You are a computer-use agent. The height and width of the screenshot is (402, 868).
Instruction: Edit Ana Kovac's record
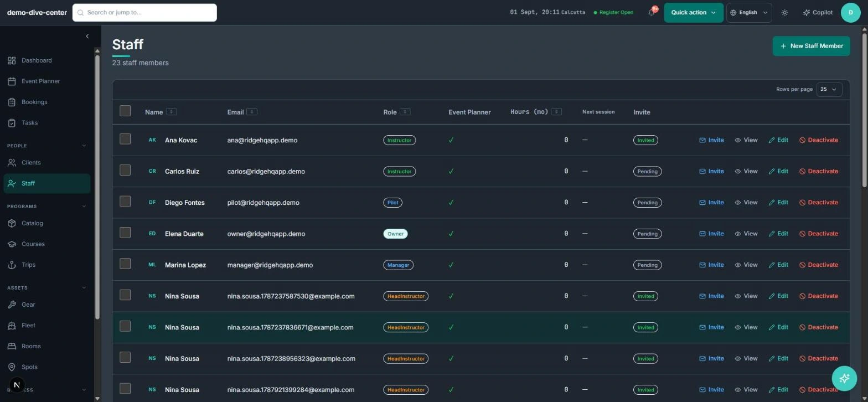pyautogui.click(x=778, y=140)
